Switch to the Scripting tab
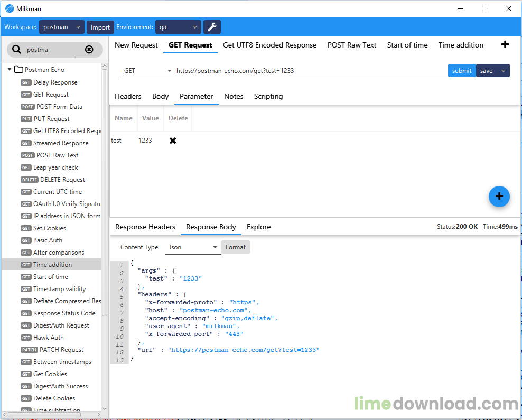Image resolution: width=522 pixels, height=420 pixels. (x=268, y=96)
